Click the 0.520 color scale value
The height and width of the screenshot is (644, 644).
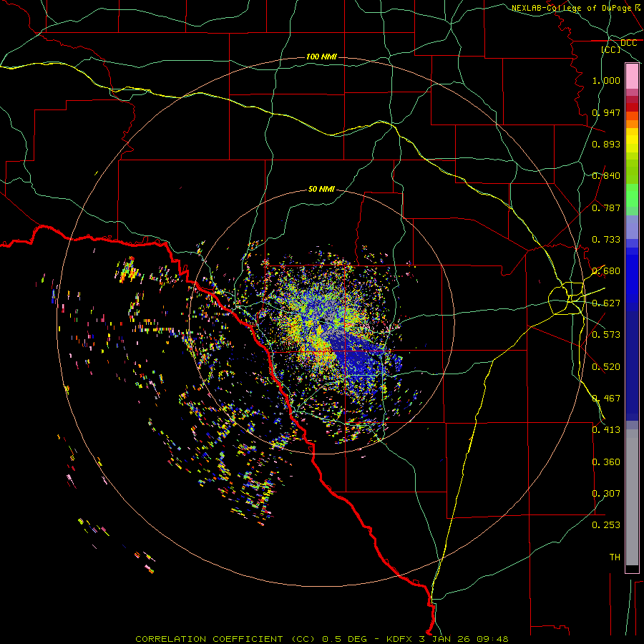click(x=606, y=367)
